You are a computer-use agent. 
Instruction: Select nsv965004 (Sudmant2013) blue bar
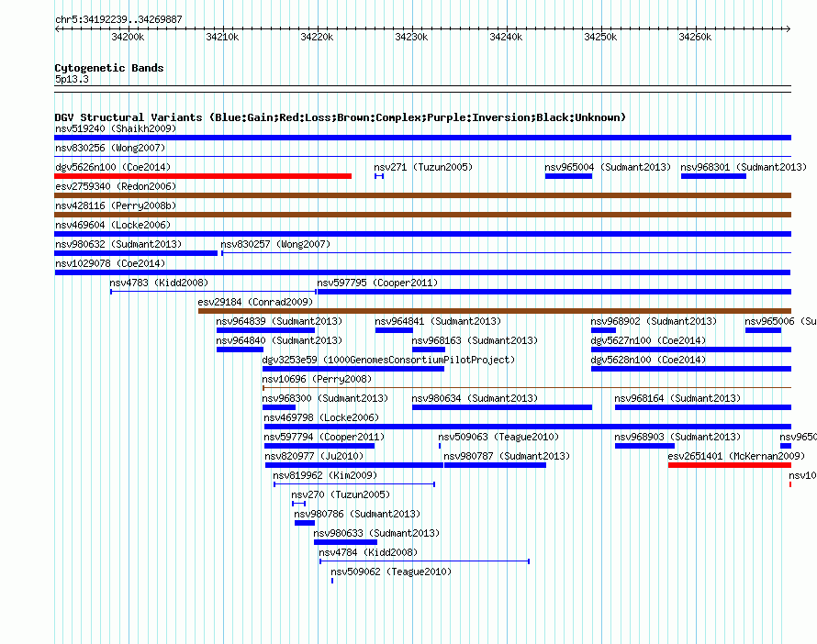point(568,176)
